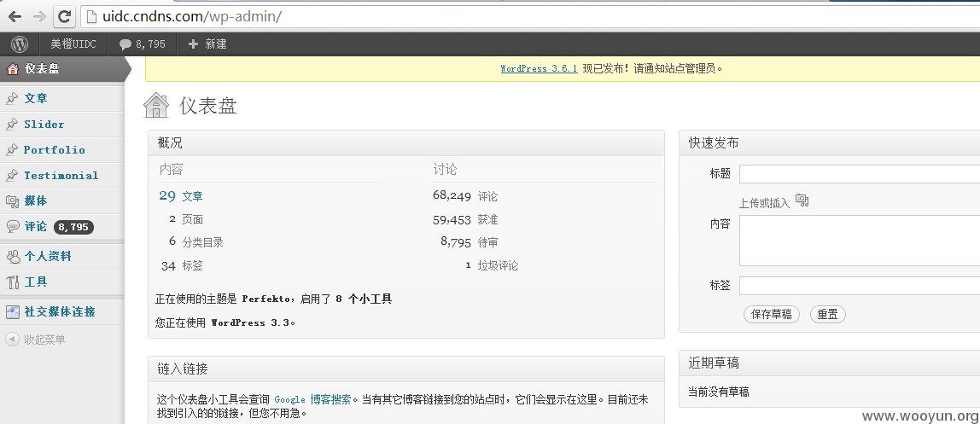The image size is (980, 424).
Task: Click the 链入链接 panel header
Action: pyautogui.click(x=406, y=369)
